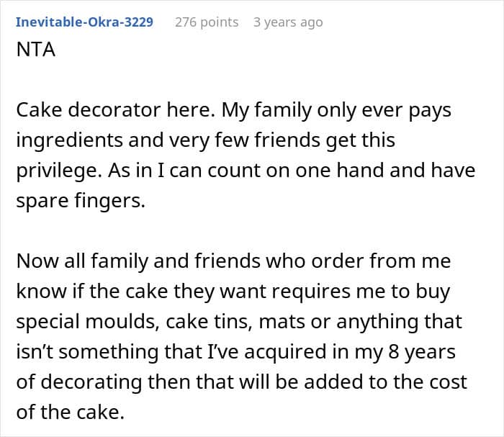
Task: Open the Inevitable-Okra-3229 user profile
Action: click(84, 22)
